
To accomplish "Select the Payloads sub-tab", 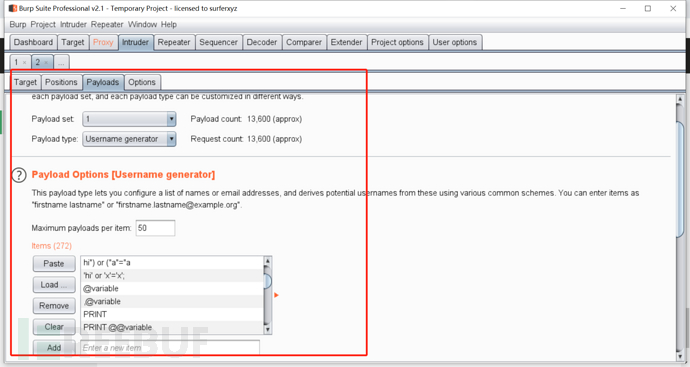I will [x=103, y=82].
